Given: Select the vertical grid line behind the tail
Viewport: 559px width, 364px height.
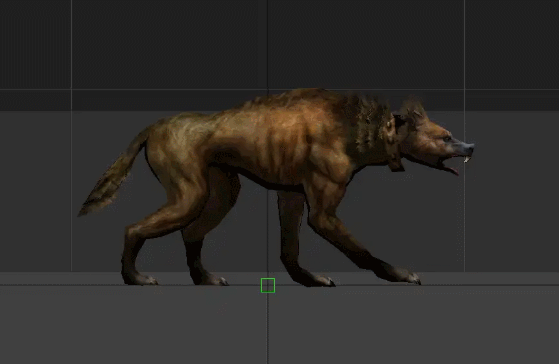Looking at the screenshot, I should (72, 135).
